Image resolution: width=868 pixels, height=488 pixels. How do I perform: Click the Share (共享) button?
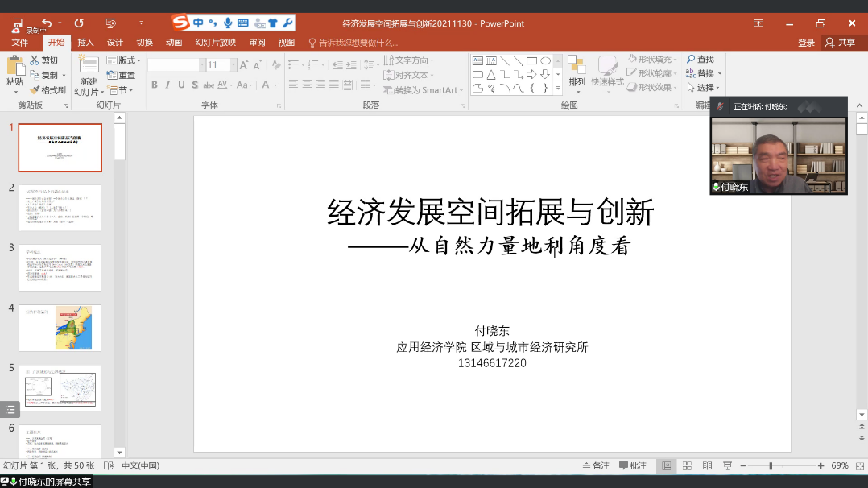coord(840,43)
